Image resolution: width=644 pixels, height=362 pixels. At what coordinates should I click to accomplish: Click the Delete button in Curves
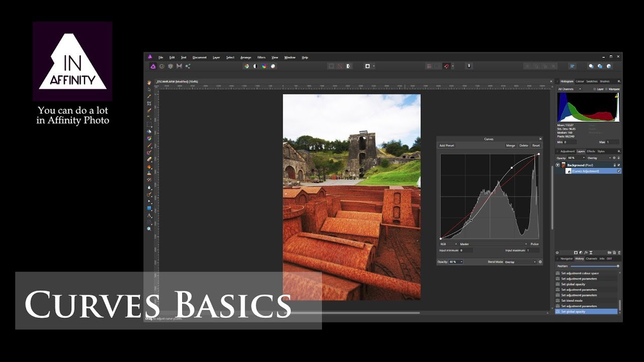pyautogui.click(x=524, y=146)
